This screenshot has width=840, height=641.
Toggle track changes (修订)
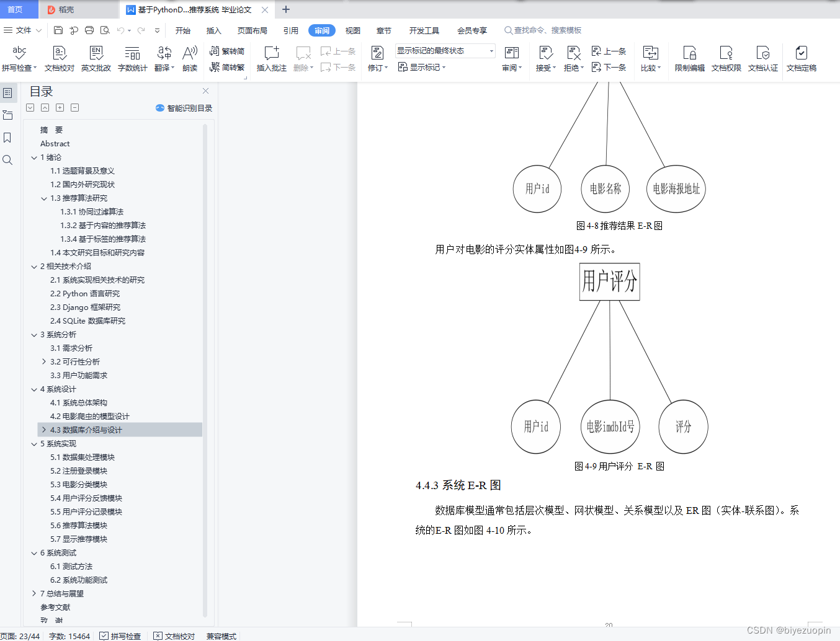click(x=377, y=59)
